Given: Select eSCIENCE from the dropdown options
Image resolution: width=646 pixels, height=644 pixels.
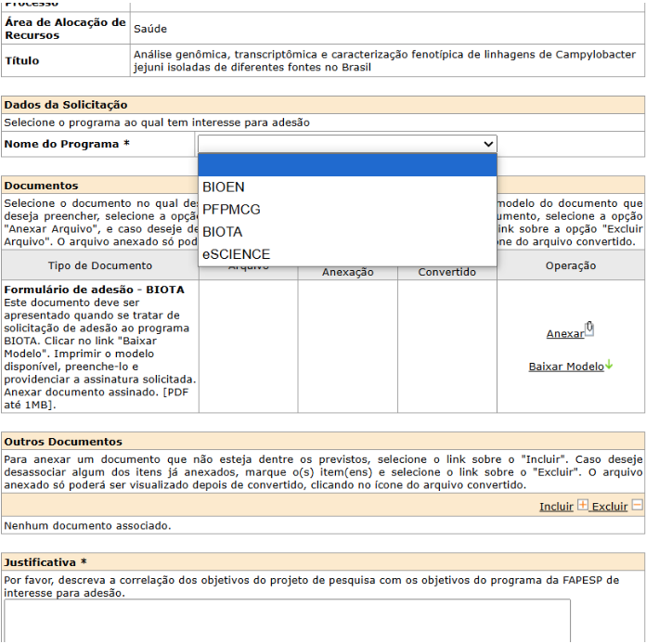Looking at the screenshot, I should (236, 253).
